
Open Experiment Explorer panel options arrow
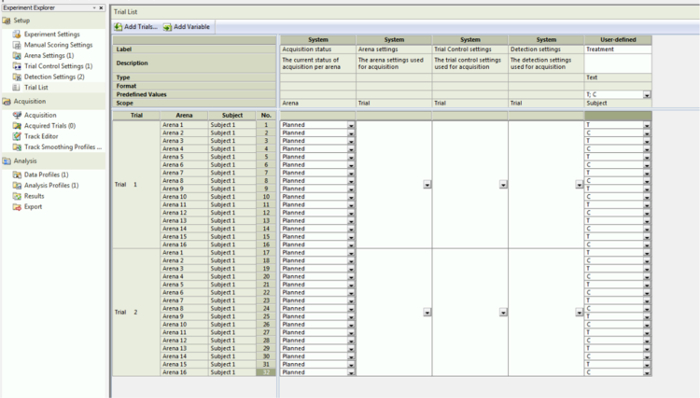pyautogui.click(x=94, y=8)
